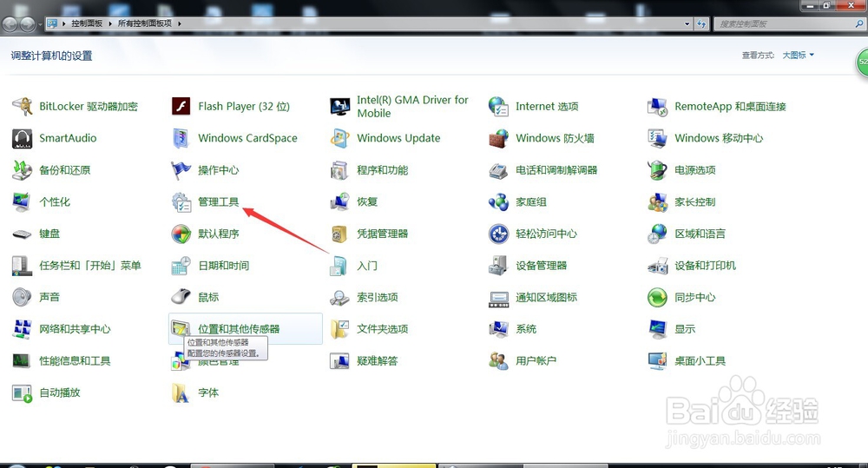This screenshot has height=468, width=868.
Task: Open Windows 防火墙 brick wall icon
Action: pos(498,138)
